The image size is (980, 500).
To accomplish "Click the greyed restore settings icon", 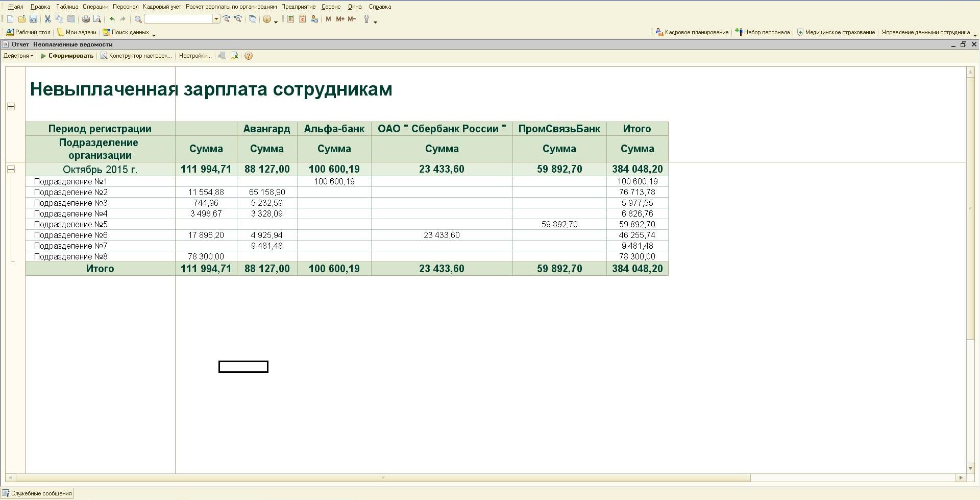I will [222, 56].
